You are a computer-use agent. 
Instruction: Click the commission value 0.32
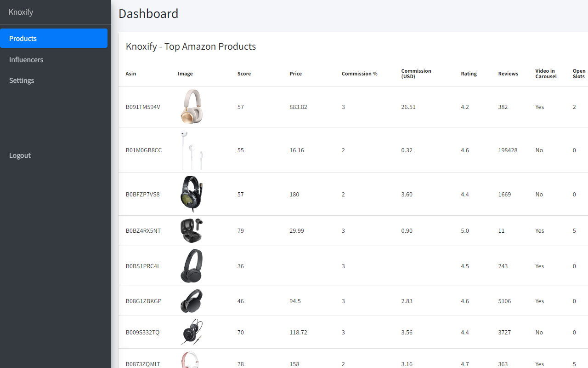pos(407,150)
